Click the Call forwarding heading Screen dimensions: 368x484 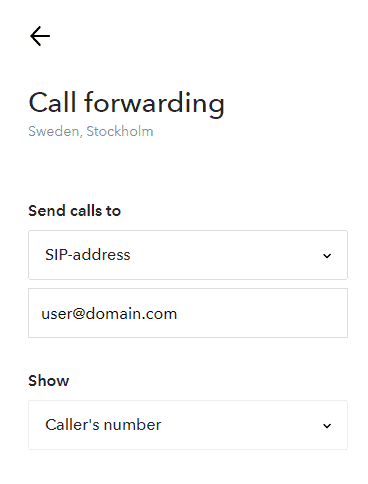point(126,104)
